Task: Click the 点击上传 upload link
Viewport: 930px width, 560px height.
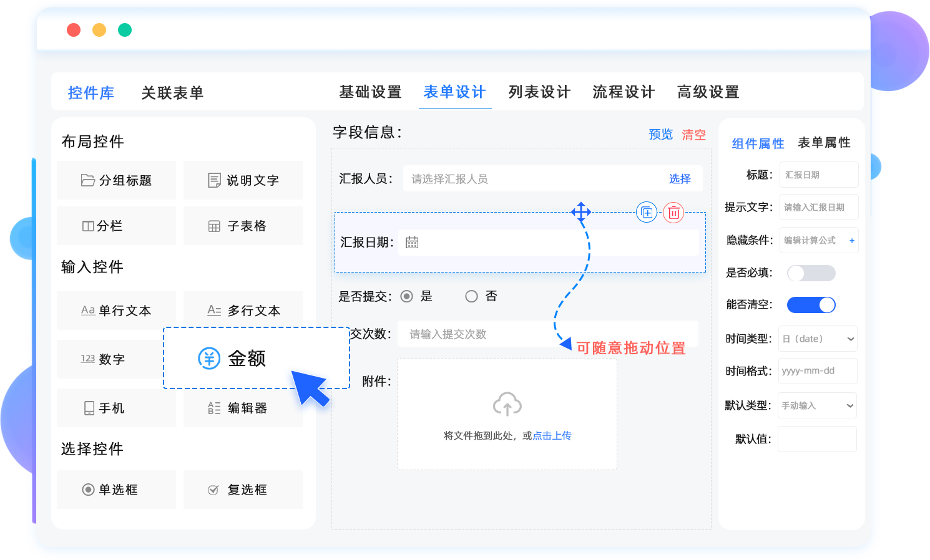Action: pos(552,436)
